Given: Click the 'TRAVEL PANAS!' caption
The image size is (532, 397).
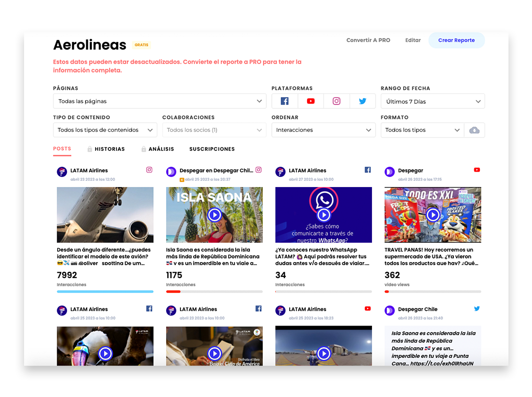Looking at the screenshot, I should 431,256.
